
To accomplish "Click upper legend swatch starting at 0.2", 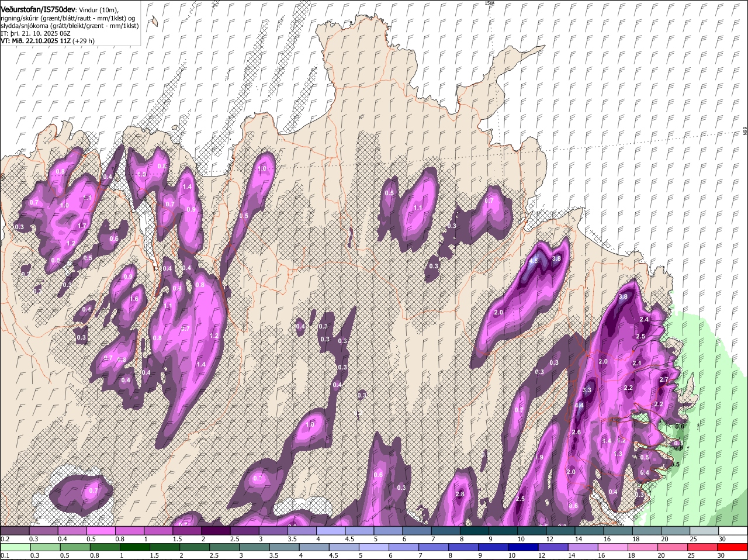I will tap(15, 530).
